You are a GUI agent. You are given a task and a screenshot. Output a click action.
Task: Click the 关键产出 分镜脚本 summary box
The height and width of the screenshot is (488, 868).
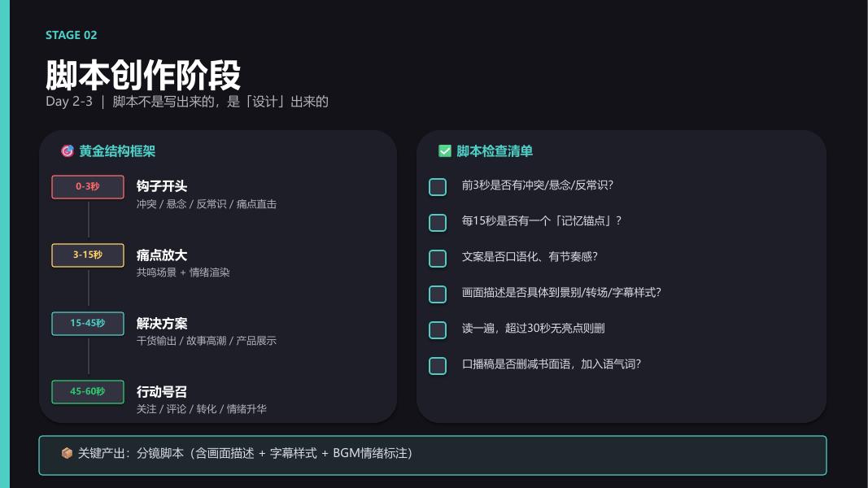coord(432,455)
